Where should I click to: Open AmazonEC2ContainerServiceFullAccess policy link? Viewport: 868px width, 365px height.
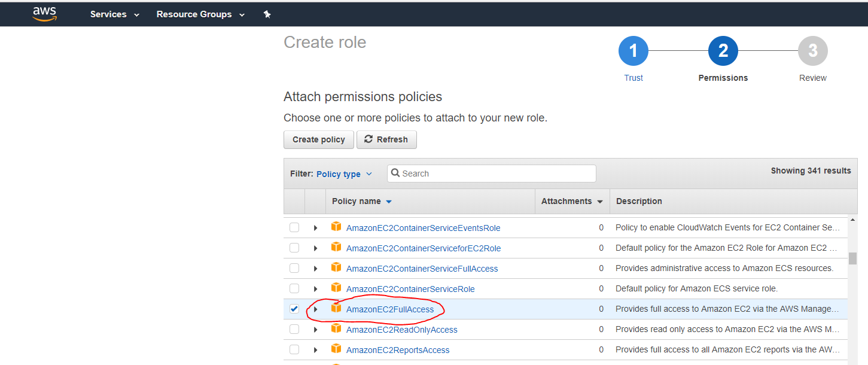(x=422, y=269)
